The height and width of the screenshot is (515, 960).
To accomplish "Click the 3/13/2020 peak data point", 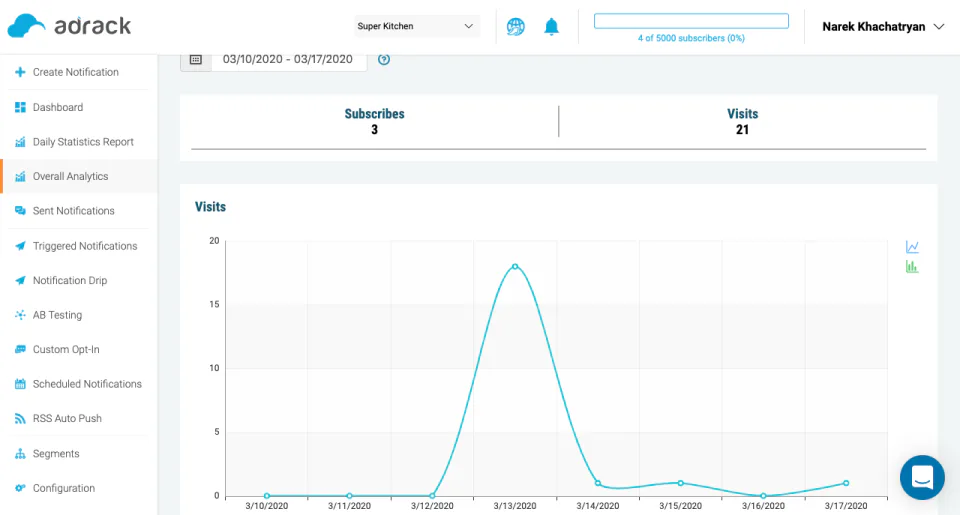I will pos(515,266).
